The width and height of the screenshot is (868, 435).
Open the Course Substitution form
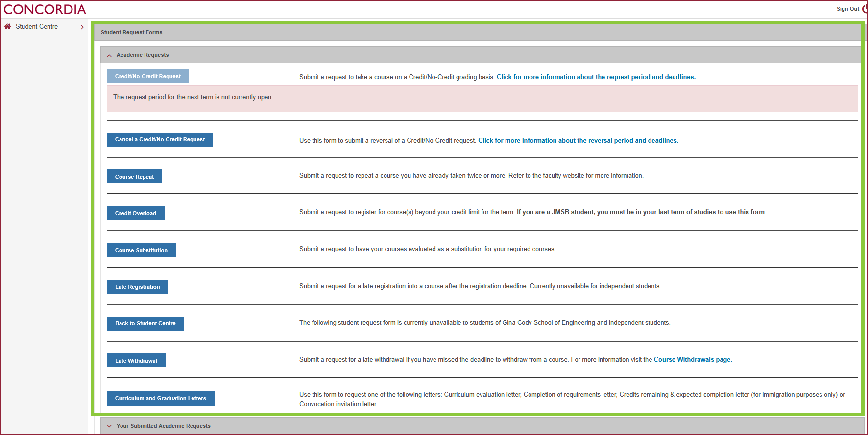pyautogui.click(x=141, y=250)
